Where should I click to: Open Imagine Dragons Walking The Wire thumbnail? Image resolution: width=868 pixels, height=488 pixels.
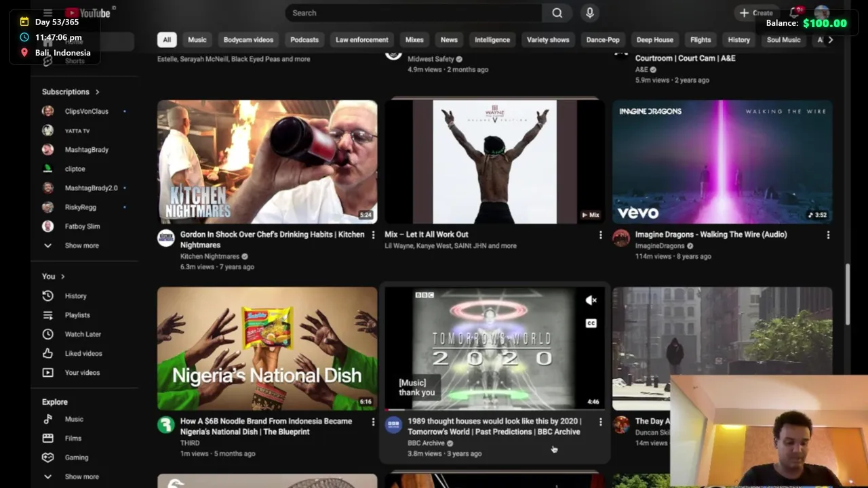pyautogui.click(x=722, y=161)
